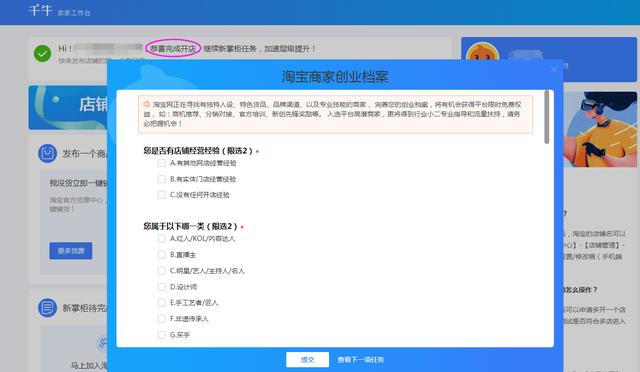Tick the B.直播主 checkbox
Image resolution: width=640 pixels, height=372 pixels.
point(162,254)
